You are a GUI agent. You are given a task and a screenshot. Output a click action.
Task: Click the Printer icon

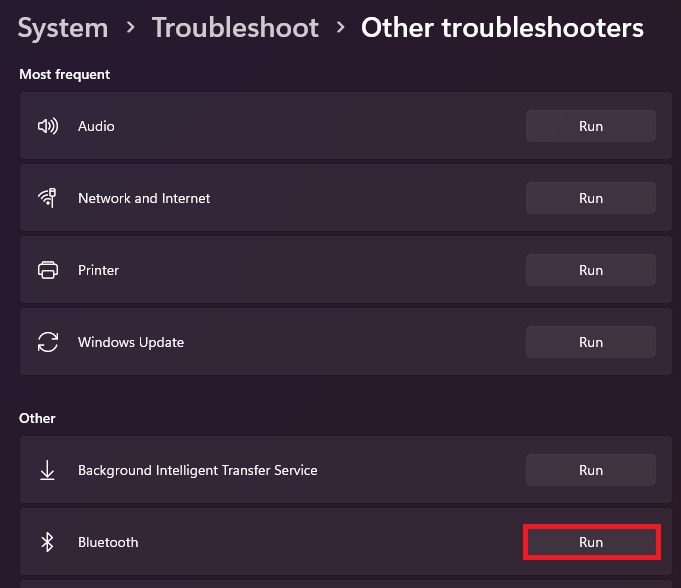coord(47,270)
